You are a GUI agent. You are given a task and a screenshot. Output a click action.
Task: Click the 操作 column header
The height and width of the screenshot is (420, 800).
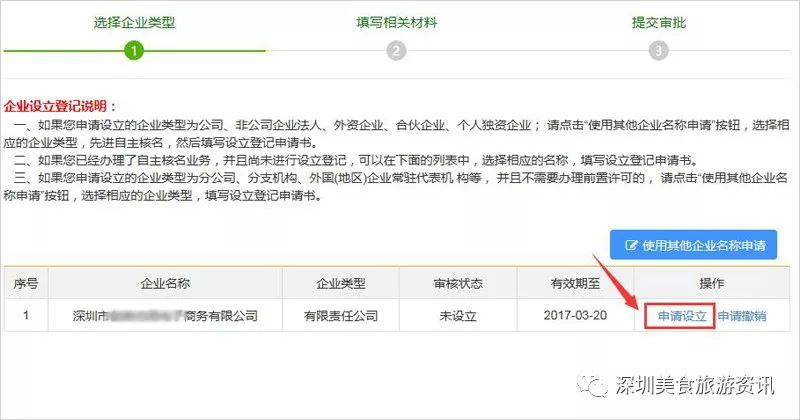point(712,283)
